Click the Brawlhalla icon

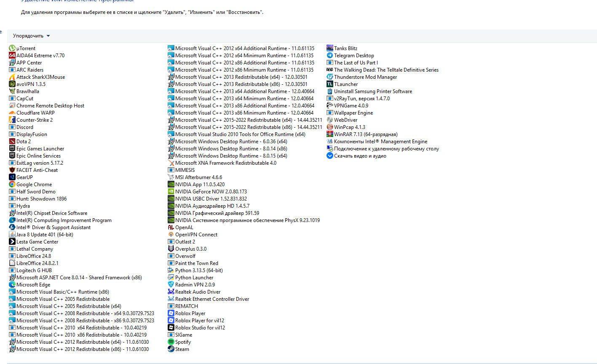pyautogui.click(x=12, y=91)
